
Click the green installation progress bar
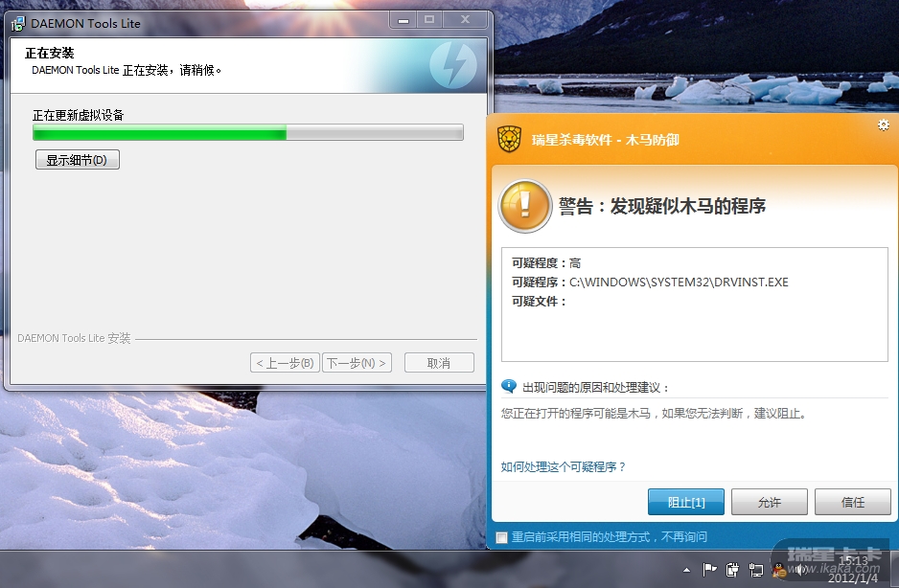click(247, 133)
